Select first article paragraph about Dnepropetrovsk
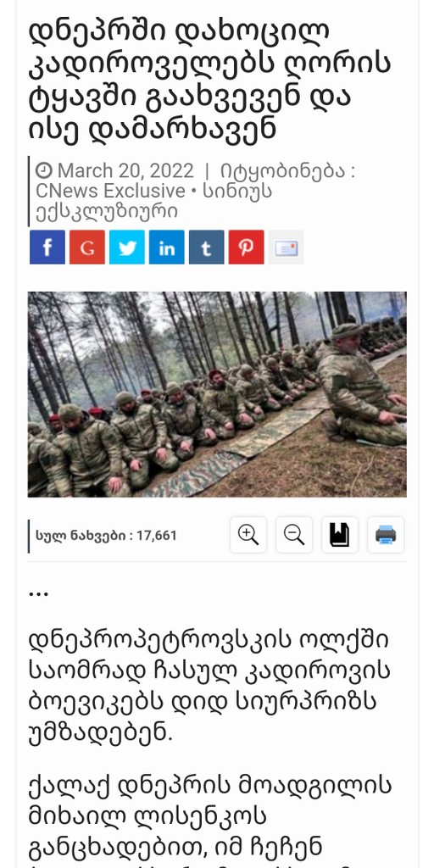The width and height of the screenshot is (434, 868). [x=209, y=686]
